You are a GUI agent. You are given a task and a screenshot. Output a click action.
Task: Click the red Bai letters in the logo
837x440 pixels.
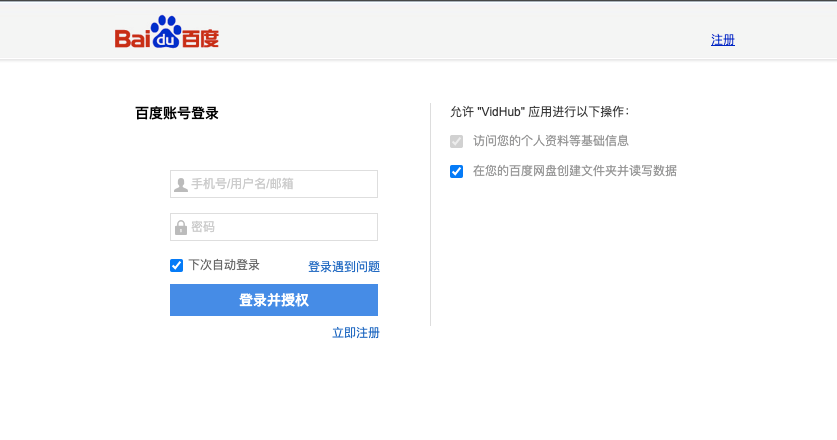[x=132, y=39]
